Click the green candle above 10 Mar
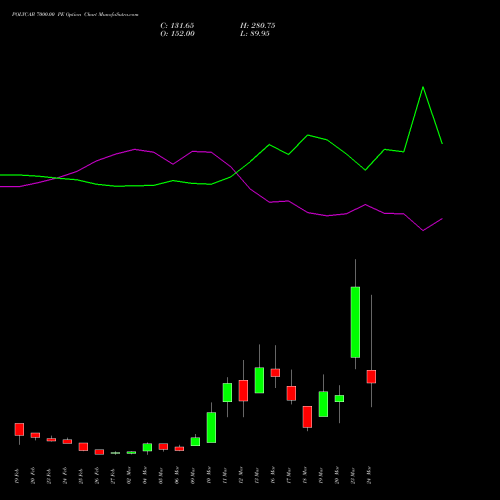 click(211, 427)
